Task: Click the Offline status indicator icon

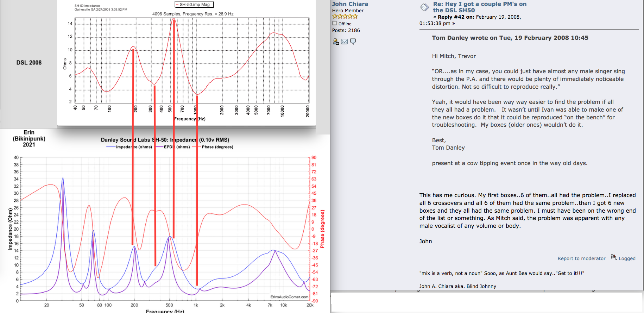Action: point(335,23)
